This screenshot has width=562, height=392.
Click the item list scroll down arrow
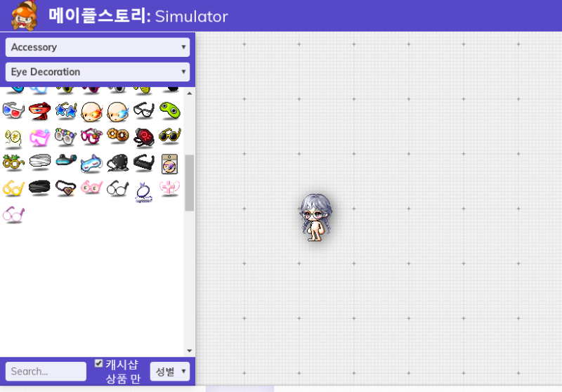click(x=190, y=351)
